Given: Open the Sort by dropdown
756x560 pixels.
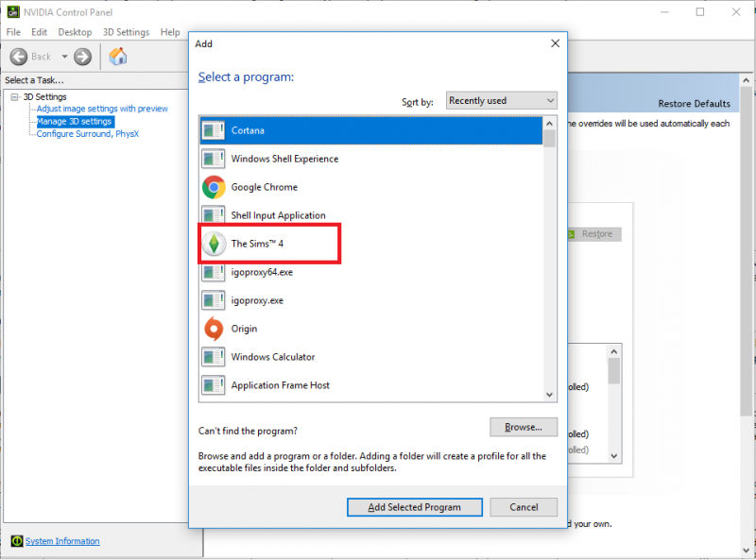Looking at the screenshot, I should click(502, 101).
